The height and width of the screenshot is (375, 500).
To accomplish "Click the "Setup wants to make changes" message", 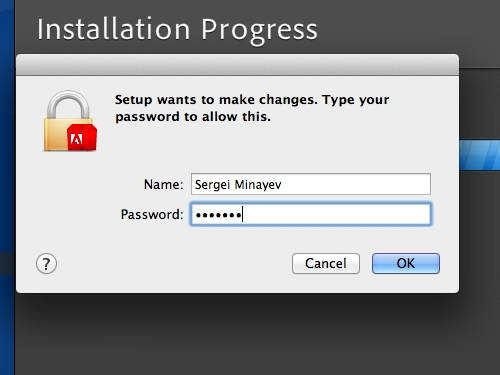I will coord(252,108).
